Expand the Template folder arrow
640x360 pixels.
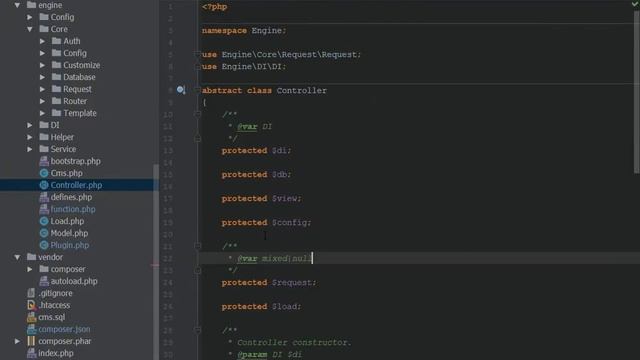(x=42, y=113)
